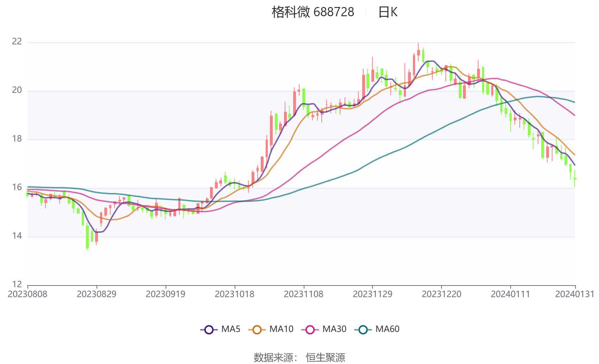This screenshot has height=364, width=599.
Task: Click the 数据来源 恒生聚源 source text
Action: tap(299, 357)
